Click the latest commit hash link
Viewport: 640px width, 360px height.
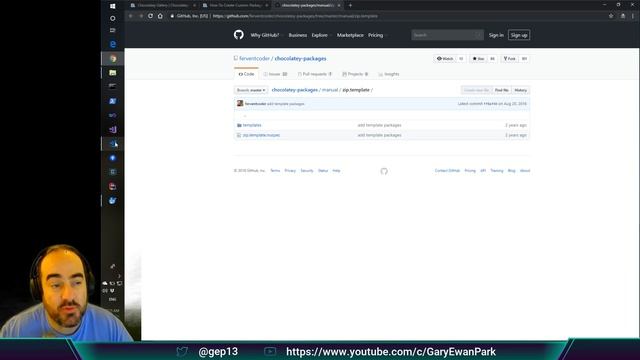491,104
